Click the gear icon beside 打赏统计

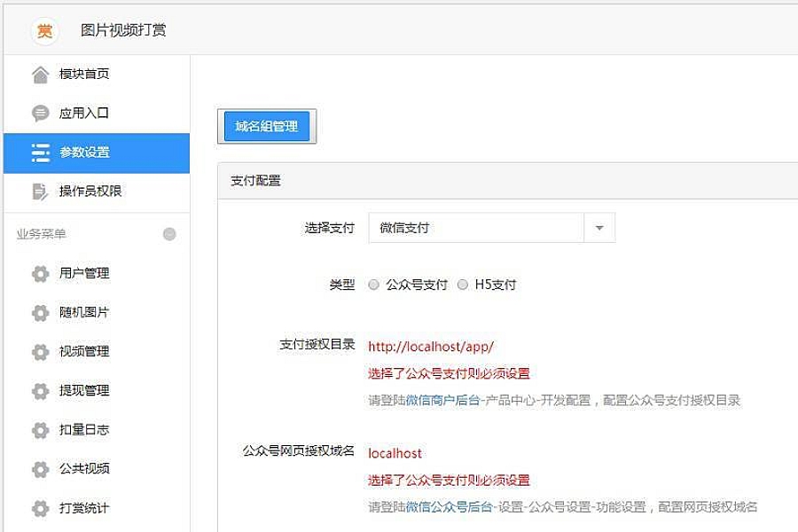40,508
